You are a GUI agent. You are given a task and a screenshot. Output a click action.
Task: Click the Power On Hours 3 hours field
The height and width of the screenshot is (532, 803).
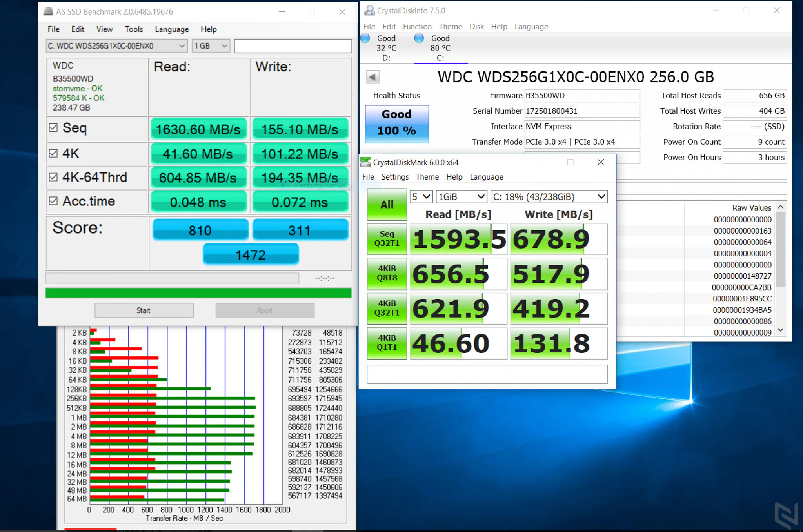click(x=754, y=157)
